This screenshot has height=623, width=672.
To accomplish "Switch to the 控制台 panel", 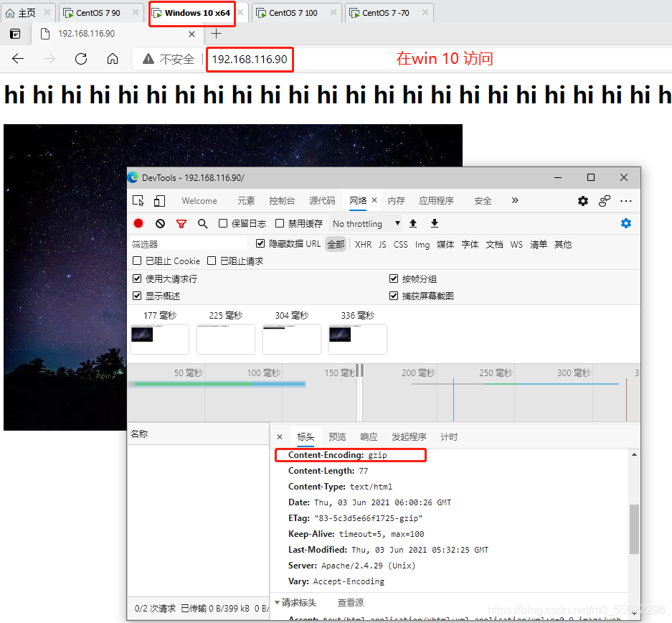I will 282,201.
